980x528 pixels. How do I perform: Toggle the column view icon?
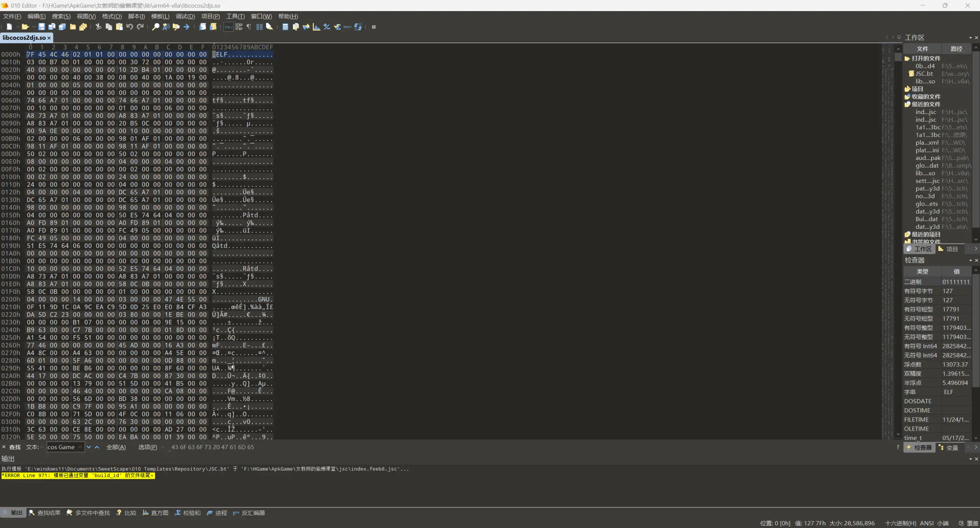(259, 27)
